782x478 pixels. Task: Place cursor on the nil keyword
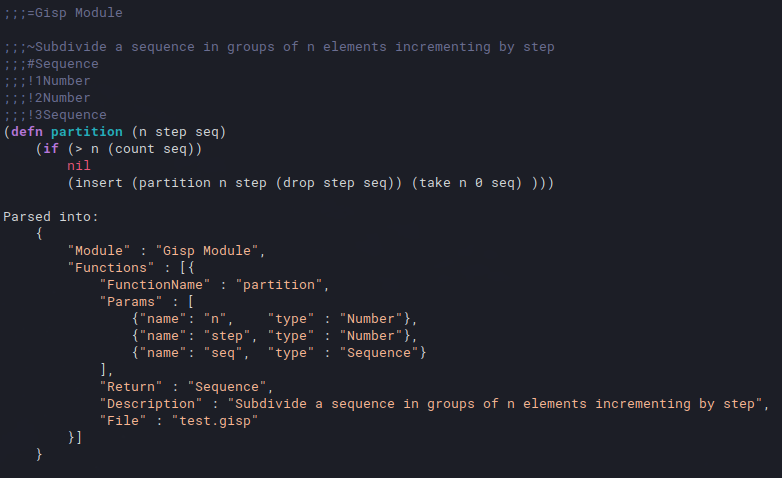point(79,166)
